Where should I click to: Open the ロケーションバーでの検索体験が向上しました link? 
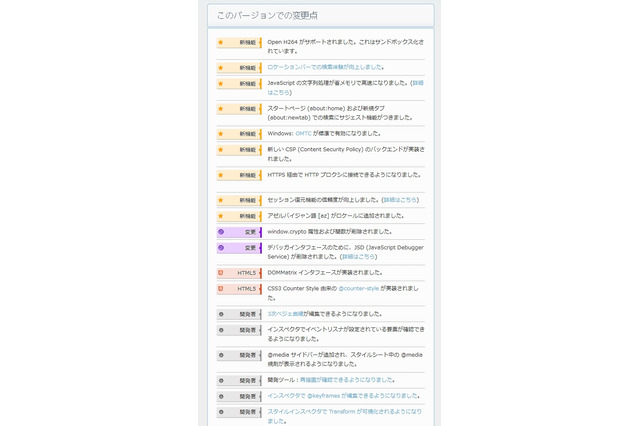coord(324,67)
